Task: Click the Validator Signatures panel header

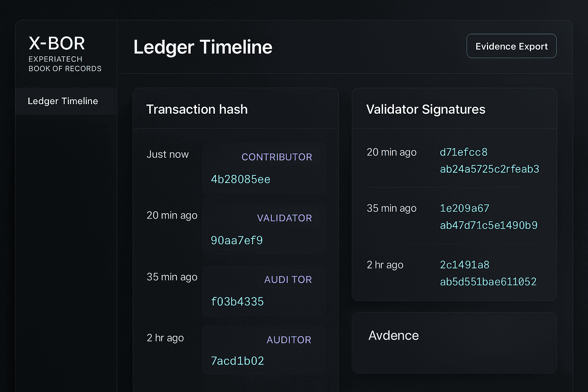Action: click(x=426, y=109)
